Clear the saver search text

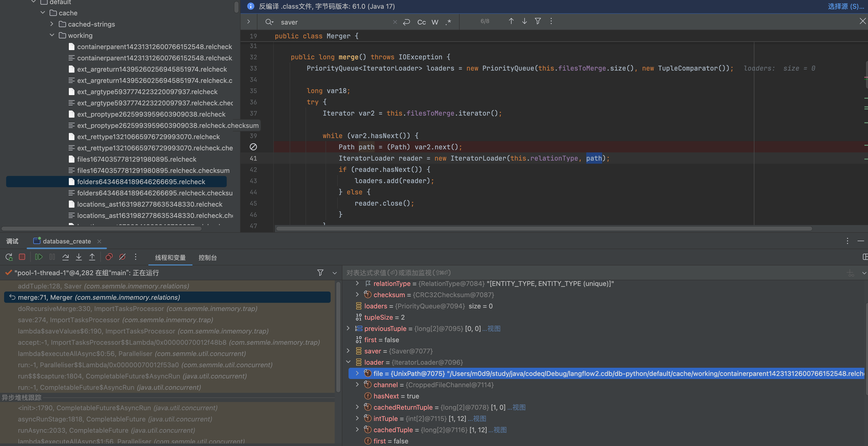click(395, 22)
